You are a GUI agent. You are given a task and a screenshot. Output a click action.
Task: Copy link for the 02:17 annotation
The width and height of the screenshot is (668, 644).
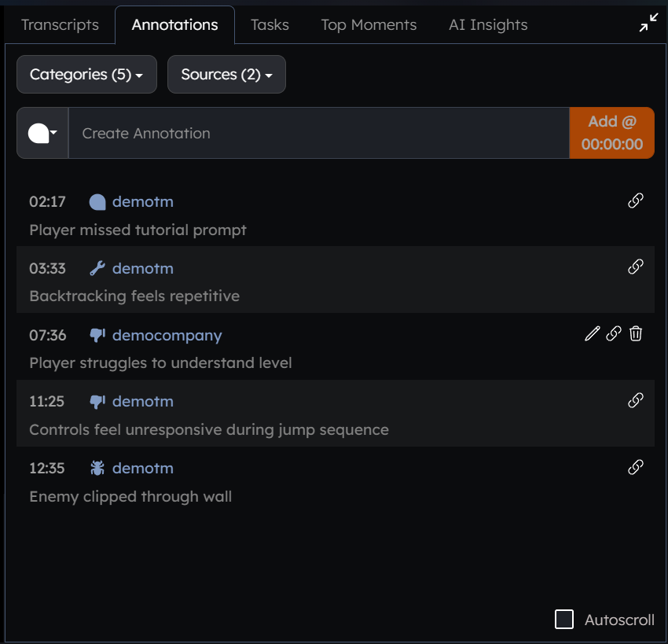click(x=635, y=201)
